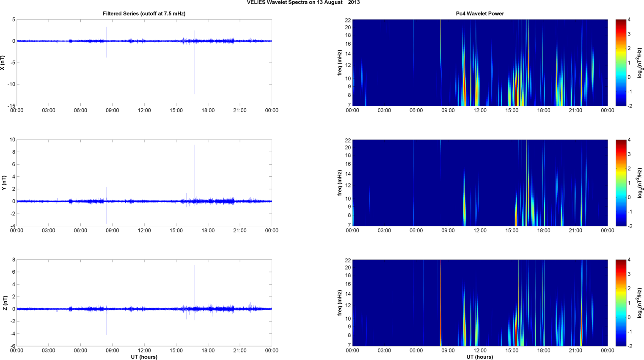
Task: Click inside the X filtered series plot
Action: [144, 63]
